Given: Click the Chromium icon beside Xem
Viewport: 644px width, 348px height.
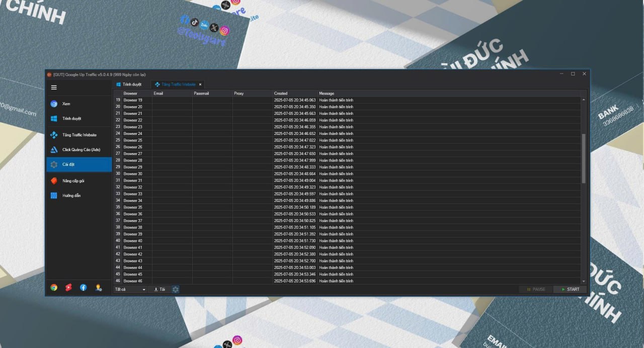Looking at the screenshot, I should coord(54,104).
